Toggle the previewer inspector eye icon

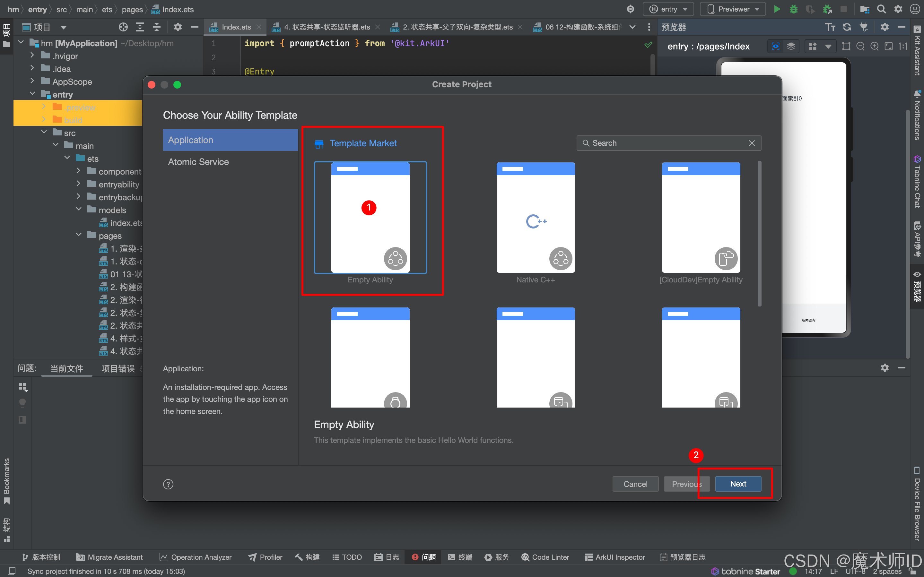tap(775, 47)
